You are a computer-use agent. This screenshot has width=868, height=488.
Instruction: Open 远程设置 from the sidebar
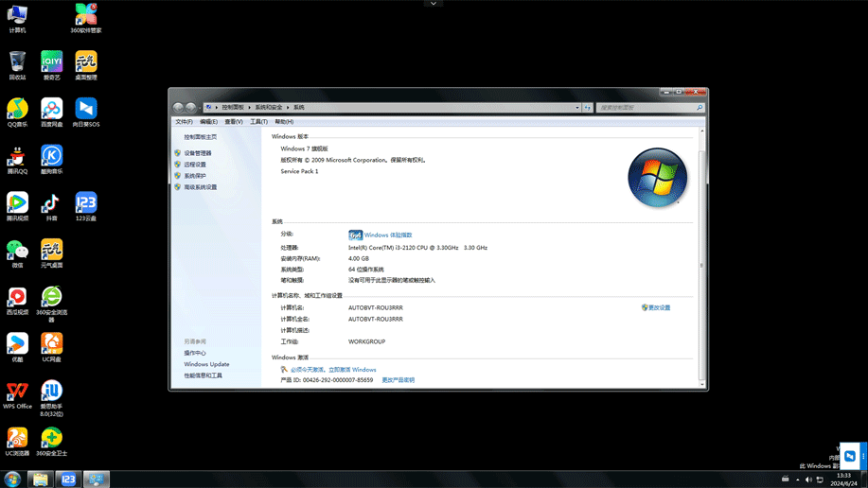click(x=195, y=165)
